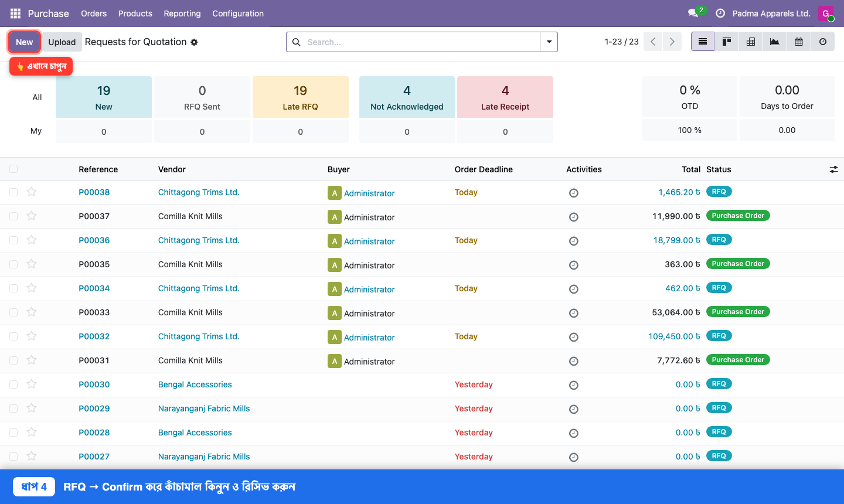The image size is (844, 504).
Task: Click the activity clock for P00038
Action: pyautogui.click(x=574, y=193)
